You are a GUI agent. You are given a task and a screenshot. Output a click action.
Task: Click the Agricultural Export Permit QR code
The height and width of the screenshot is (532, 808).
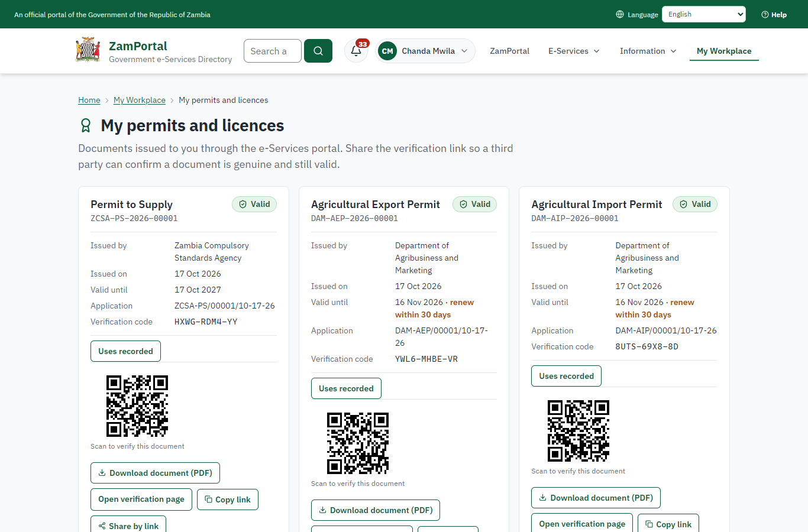(358, 443)
